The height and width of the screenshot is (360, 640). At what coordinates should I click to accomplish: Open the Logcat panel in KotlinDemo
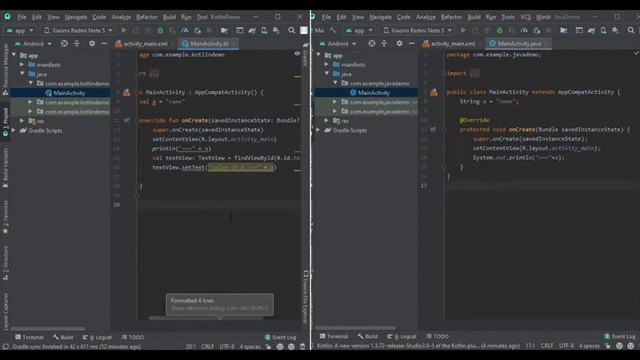pyautogui.click(x=97, y=337)
